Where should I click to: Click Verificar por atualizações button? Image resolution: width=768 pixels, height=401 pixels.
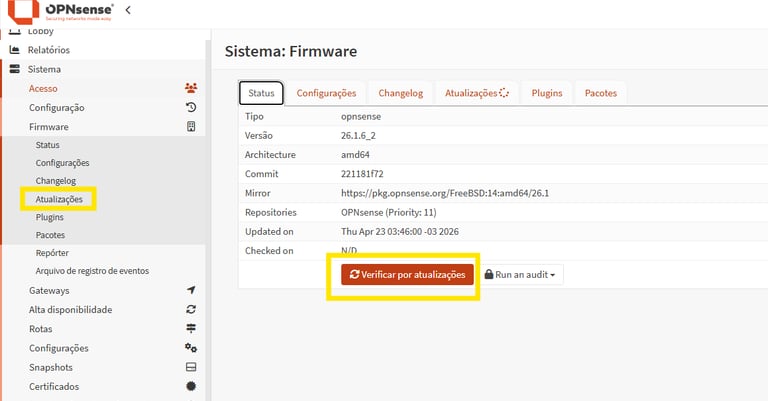pos(408,275)
